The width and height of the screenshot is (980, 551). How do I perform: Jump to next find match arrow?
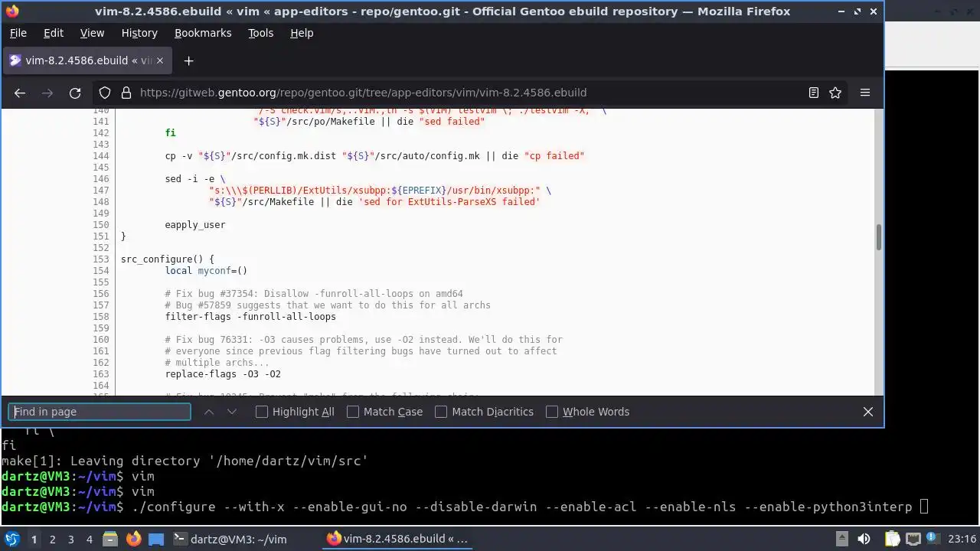(x=232, y=412)
